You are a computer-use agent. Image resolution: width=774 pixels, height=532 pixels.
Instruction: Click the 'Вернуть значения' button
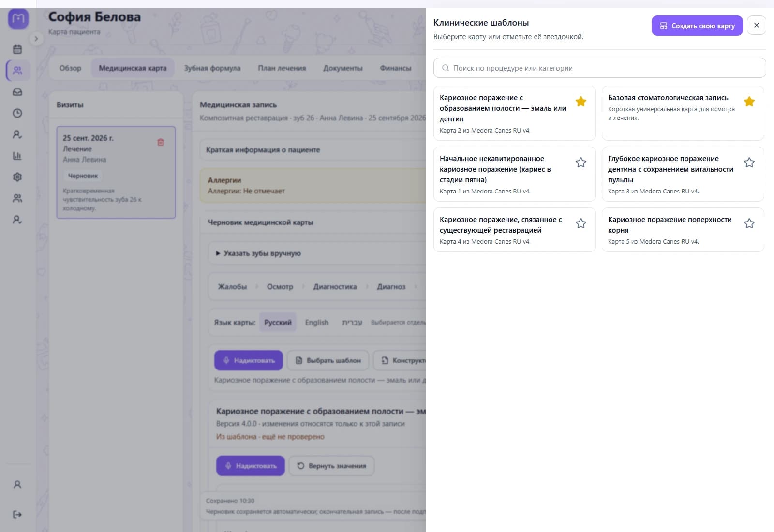331,466
